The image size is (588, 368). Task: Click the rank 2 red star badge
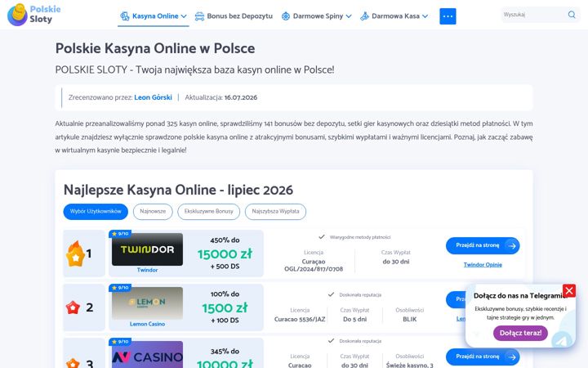(x=73, y=307)
